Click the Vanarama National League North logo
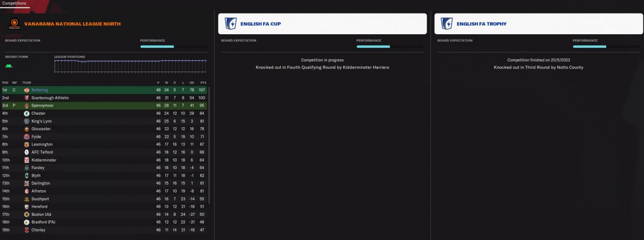 (x=14, y=24)
